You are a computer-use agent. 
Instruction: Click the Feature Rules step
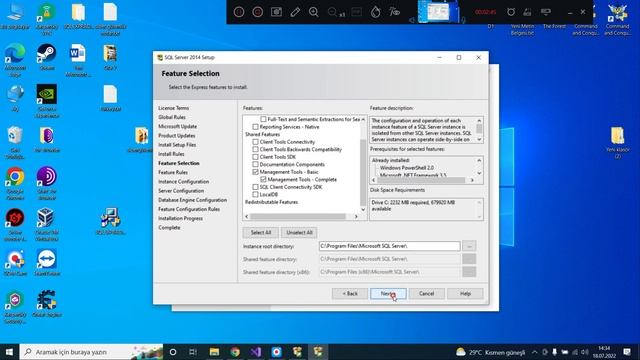173,172
